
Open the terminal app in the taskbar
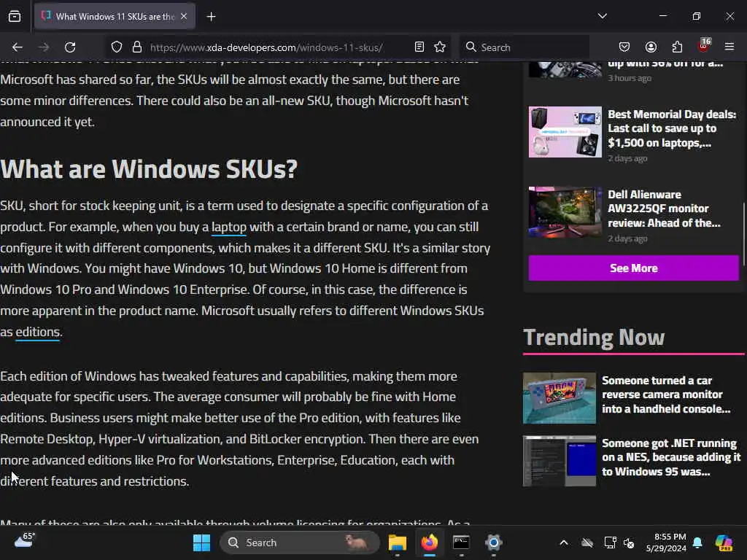[x=461, y=542]
